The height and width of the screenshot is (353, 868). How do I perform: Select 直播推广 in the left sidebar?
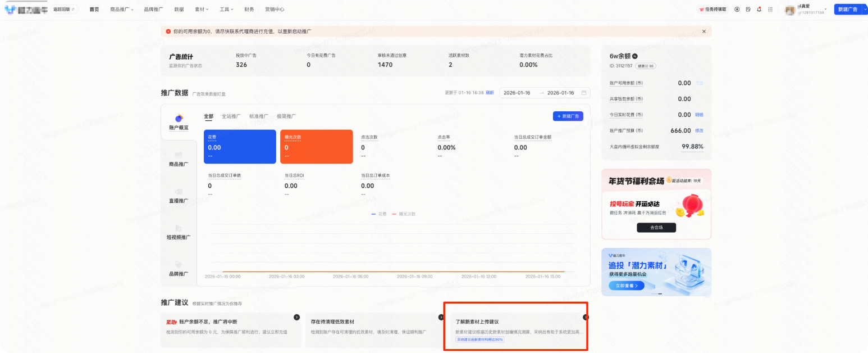(179, 200)
